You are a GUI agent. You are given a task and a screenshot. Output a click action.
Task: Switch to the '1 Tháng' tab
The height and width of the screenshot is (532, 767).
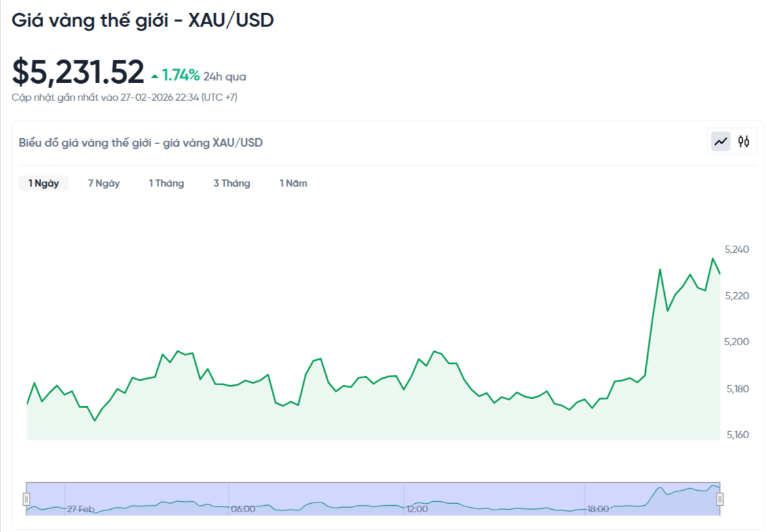click(166, 183)
